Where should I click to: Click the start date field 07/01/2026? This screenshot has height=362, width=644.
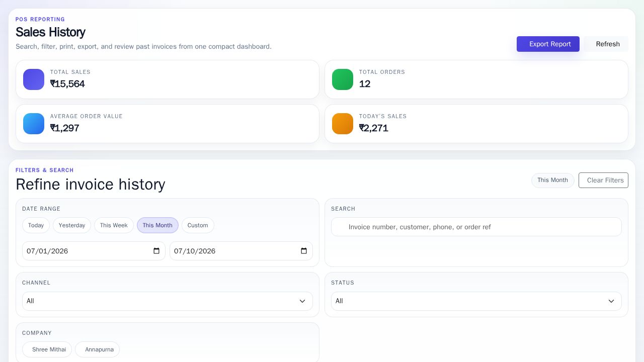94,251
